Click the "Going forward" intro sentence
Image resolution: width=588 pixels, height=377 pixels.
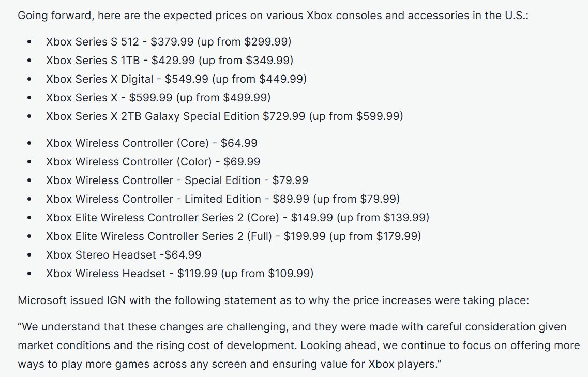273,15
